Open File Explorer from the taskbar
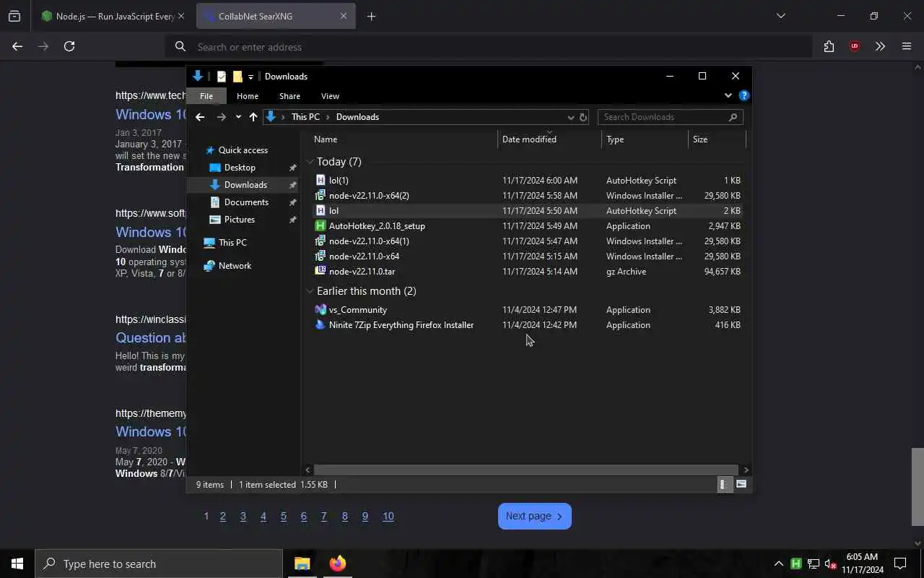This screenshot has width=924, height=578. (x=302, y=564)
